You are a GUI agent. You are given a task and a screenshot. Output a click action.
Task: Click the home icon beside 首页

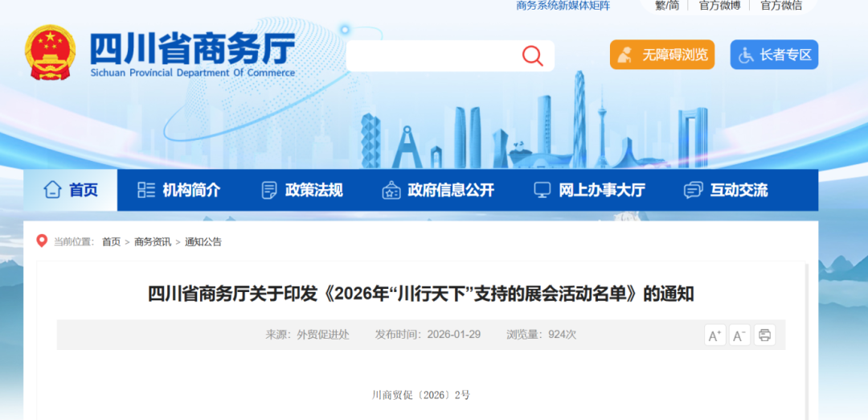click(52, 190)
